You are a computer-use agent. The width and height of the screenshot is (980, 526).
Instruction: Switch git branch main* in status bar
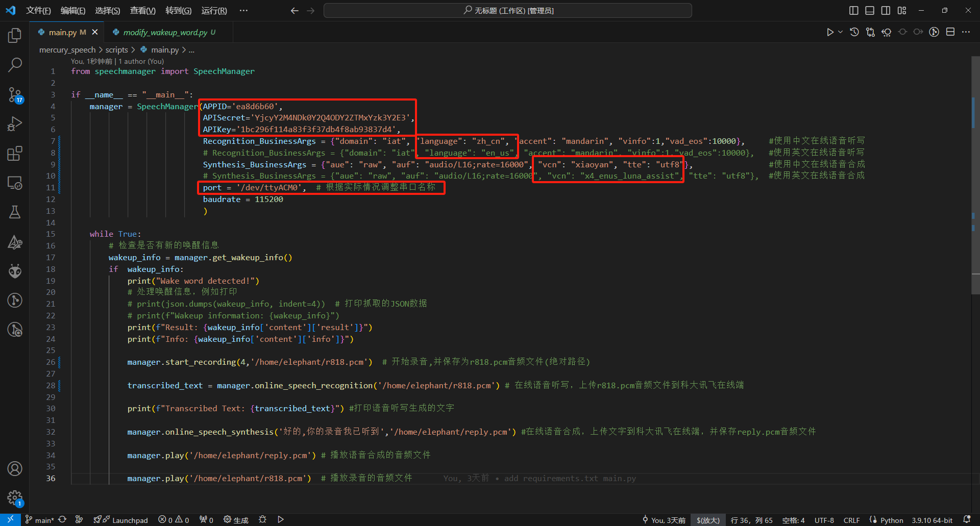tap(40, 520)
